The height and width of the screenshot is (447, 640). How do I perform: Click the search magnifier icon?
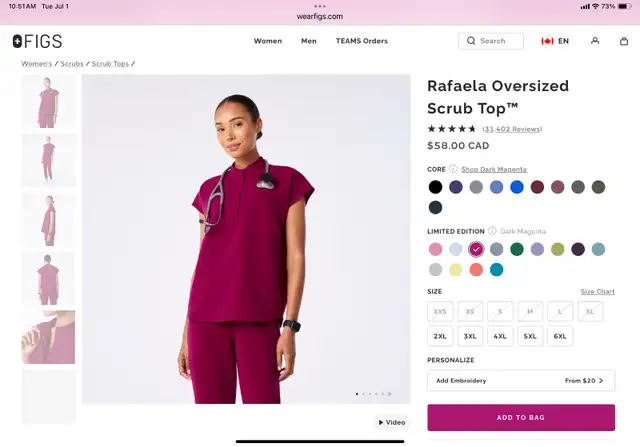tap(471, 41)
